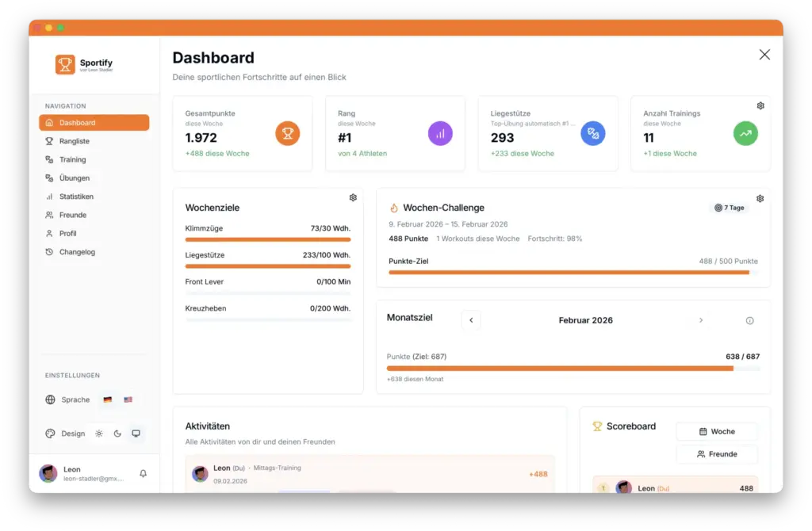812x531 pixels.
Task: Click gear icon on Anzahl Trainings card
Action: coord(760,105)
